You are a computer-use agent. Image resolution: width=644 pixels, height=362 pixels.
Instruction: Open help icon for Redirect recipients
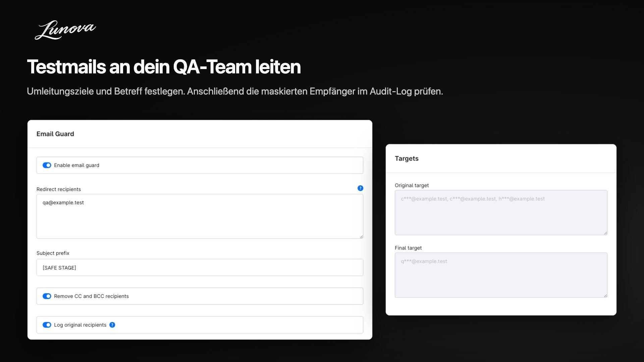click(360, 188)
